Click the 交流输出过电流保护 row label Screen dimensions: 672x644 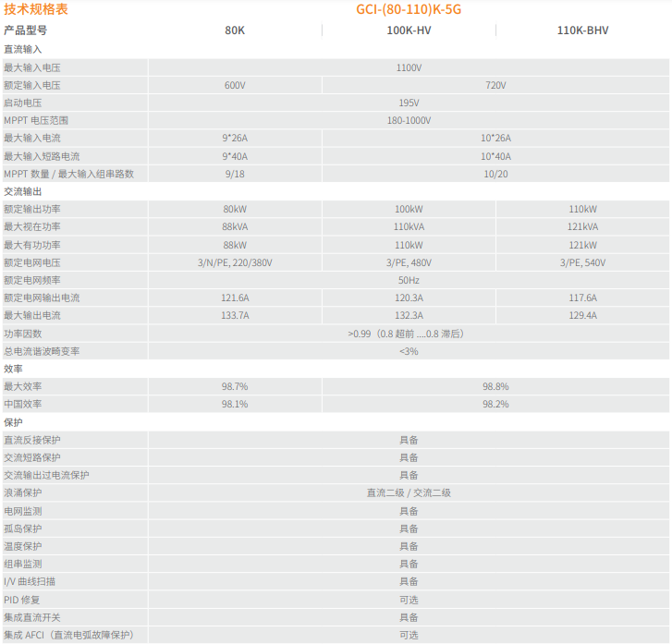46,475
